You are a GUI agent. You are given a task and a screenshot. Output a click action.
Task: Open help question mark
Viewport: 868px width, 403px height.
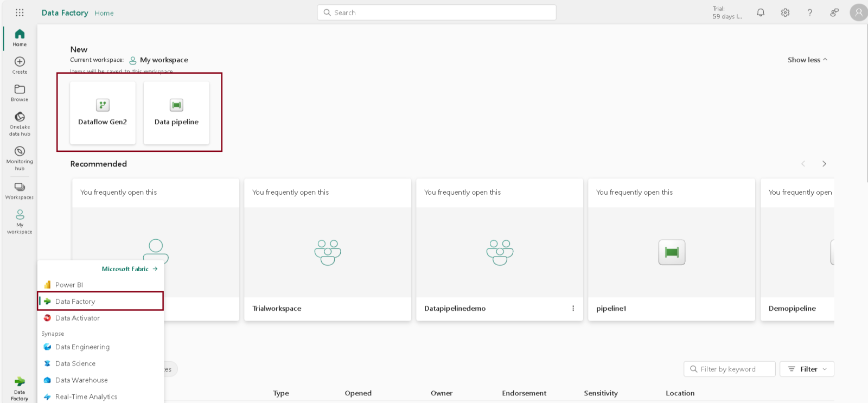pyautogui.click(x=809, y=12)
